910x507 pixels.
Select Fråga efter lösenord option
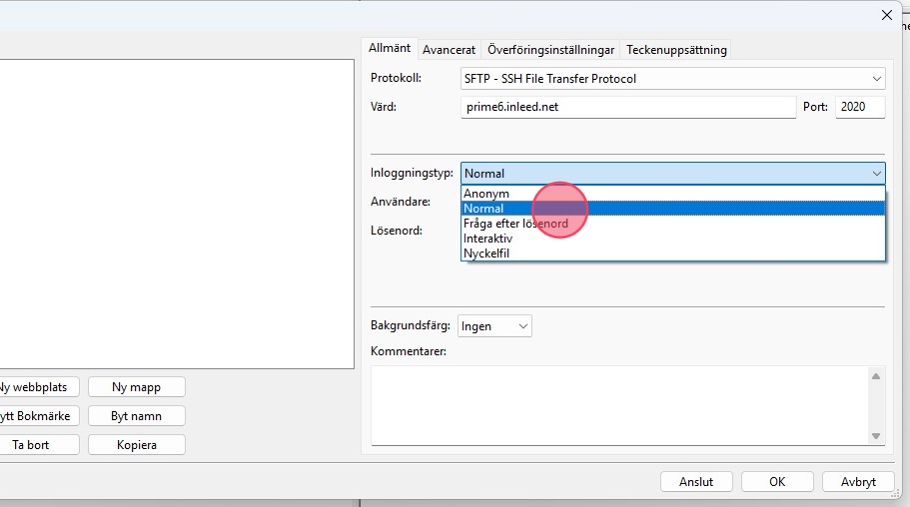pos(516,224)
